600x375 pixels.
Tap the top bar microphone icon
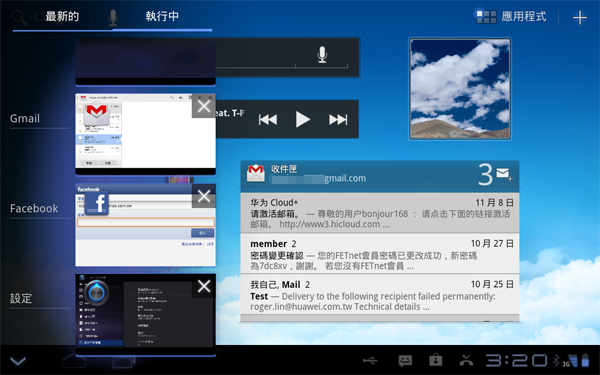[x=113, y=18]
